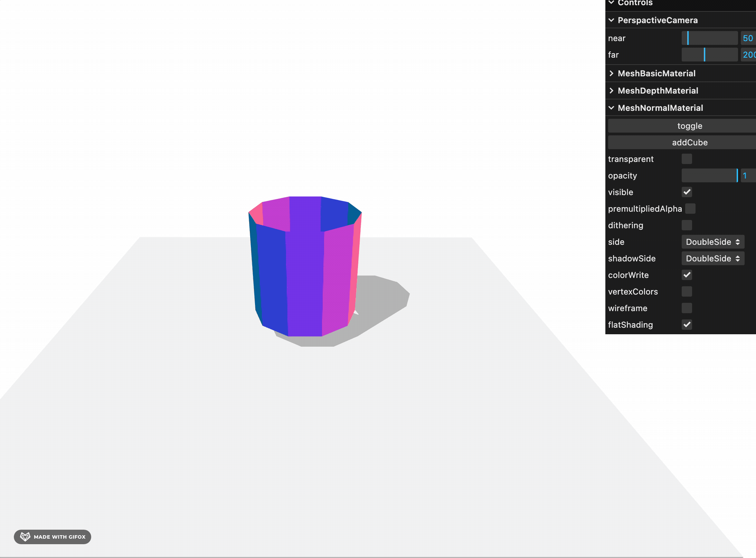The image size is (756, 558).
Task: Expand the MeshBasicMaterial folder
Action: [x=656, y=73]
